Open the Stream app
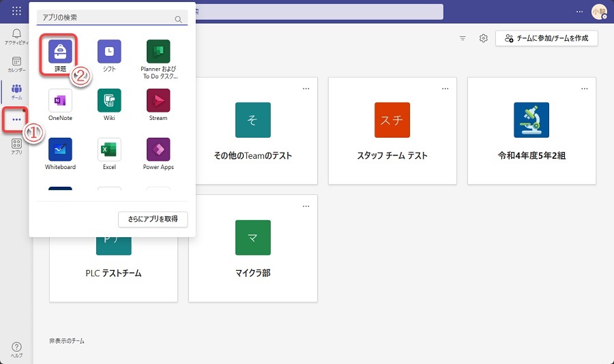This screenshot has width=614, height=364. [158, 104]
